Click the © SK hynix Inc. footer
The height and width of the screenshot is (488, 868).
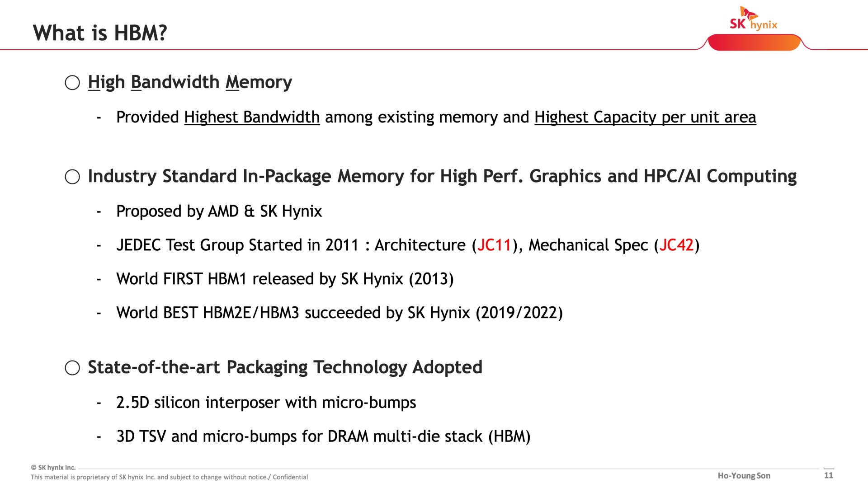pyautogui.click(x=53, y=468)
